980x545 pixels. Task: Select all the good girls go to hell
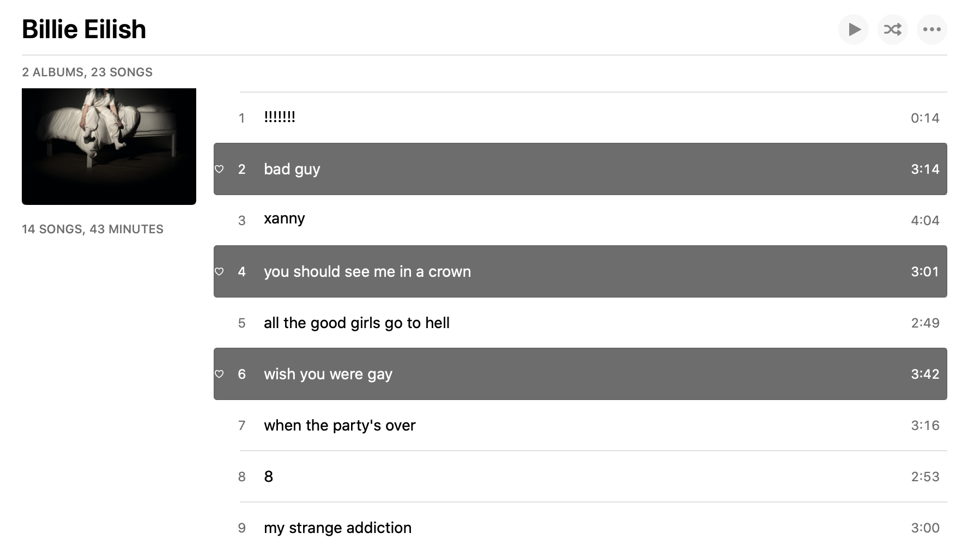click(x=356, y=323)
